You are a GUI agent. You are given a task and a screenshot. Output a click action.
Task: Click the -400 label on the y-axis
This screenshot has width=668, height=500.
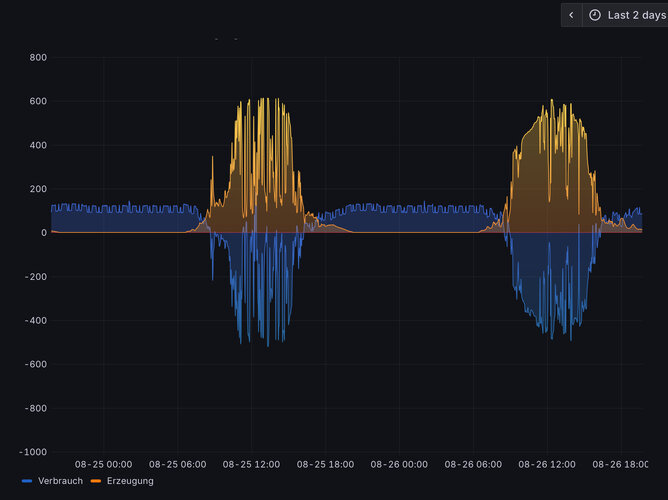36,321
